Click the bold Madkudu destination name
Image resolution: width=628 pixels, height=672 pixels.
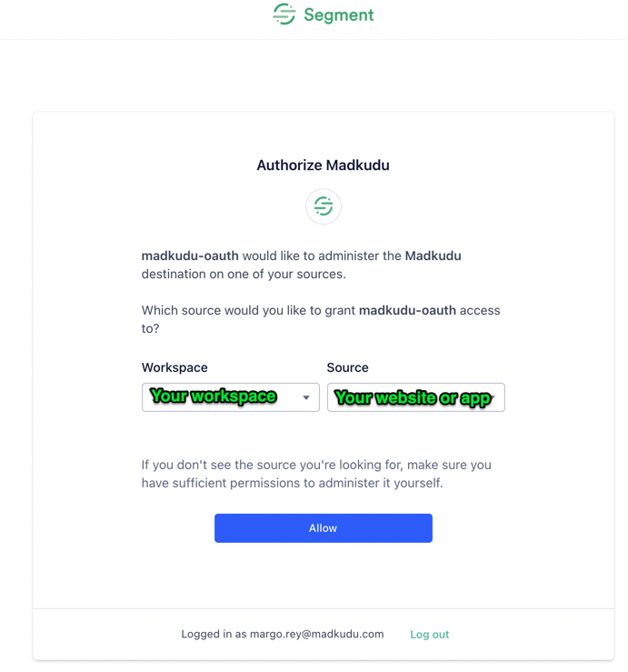pos(434,256)
